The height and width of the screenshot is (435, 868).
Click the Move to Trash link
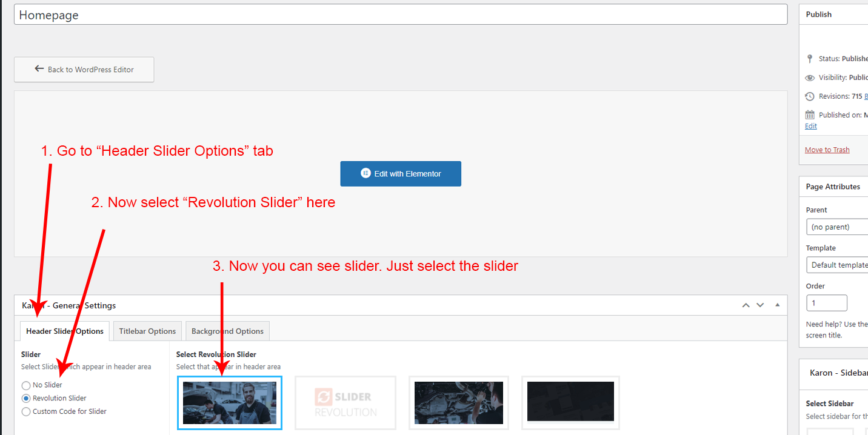827,150
